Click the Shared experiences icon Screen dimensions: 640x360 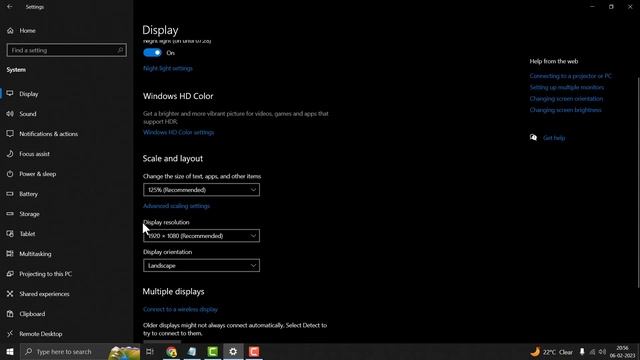click(10, 294)
